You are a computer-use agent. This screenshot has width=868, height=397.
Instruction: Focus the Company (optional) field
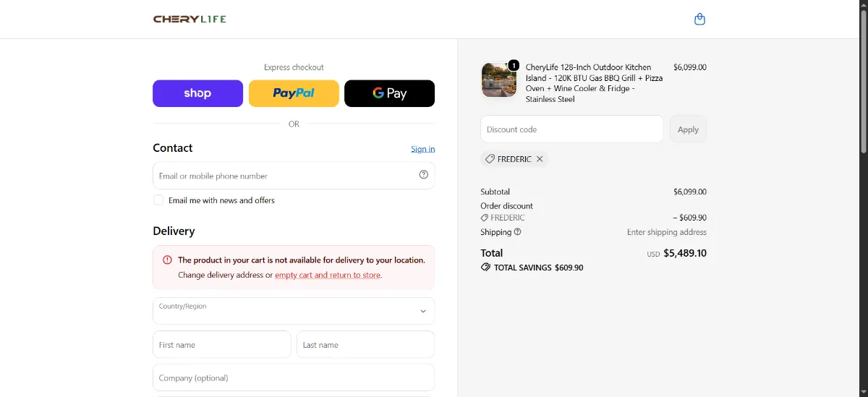[294, 377]
